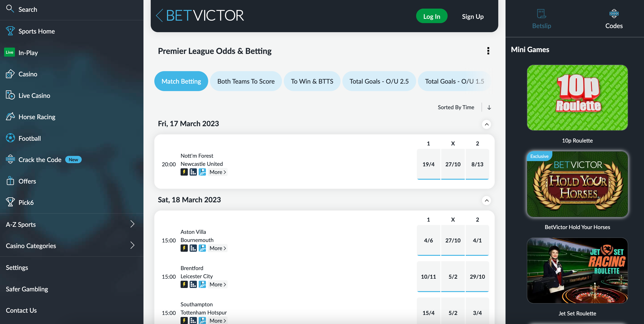Select 19/4 odds for Nott'm Forest
The width and height of the screenshot is (644, 324).
428,164
